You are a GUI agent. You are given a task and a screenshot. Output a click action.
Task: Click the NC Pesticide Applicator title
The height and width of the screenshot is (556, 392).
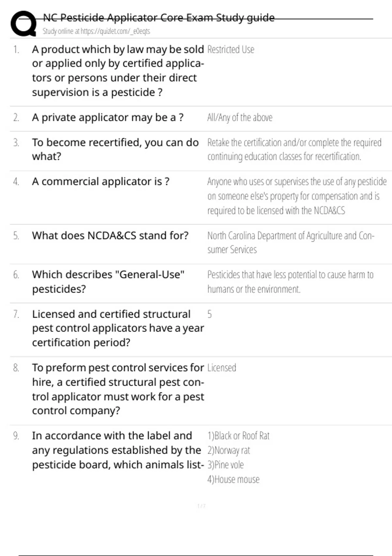coord(159,18)
